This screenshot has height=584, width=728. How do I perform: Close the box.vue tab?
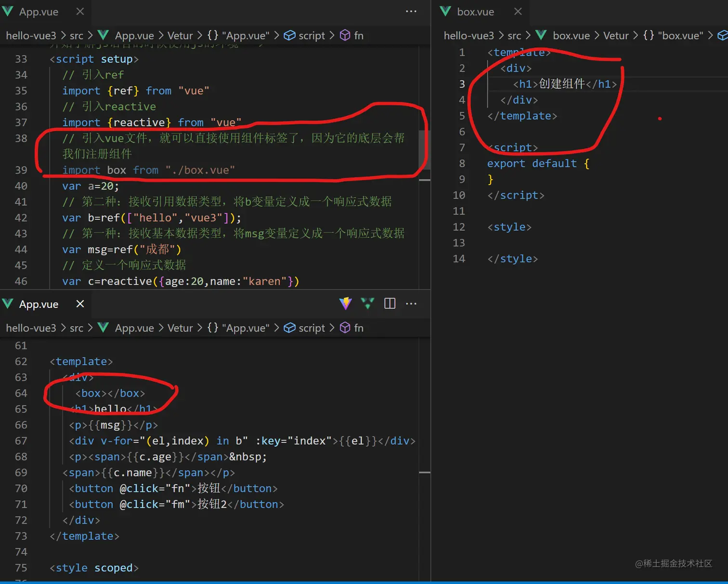pyautogui.click(x=518, y=11)
